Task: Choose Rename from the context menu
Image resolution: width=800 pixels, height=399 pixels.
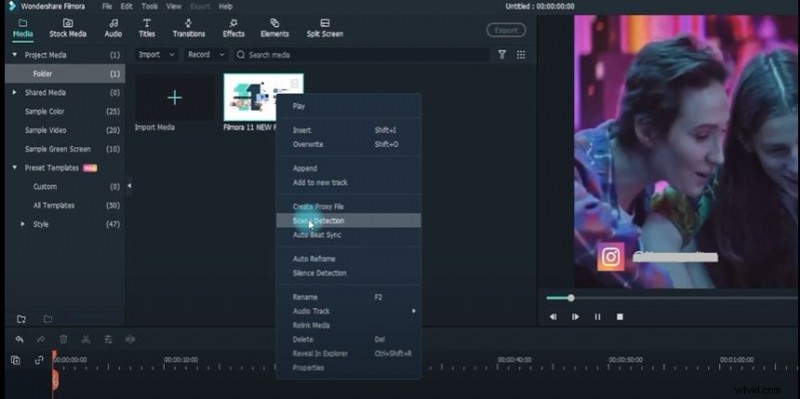Action: (x=348, y=297)
